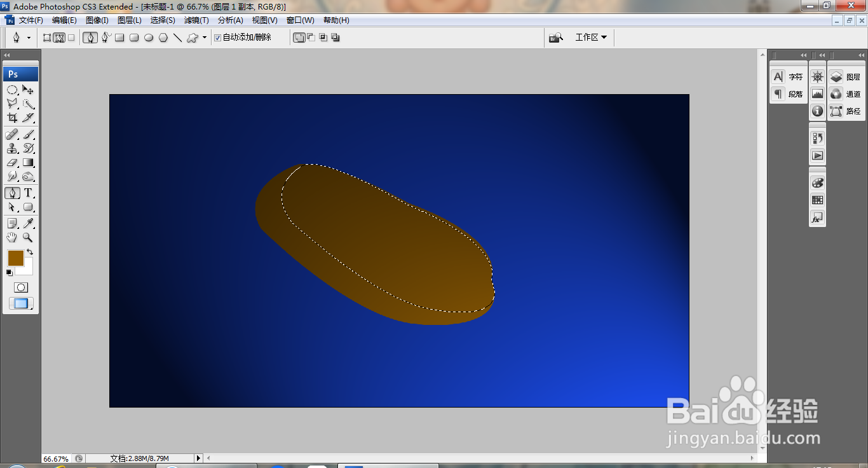Enable Shape Layers mode in options bar

(47, 38)
